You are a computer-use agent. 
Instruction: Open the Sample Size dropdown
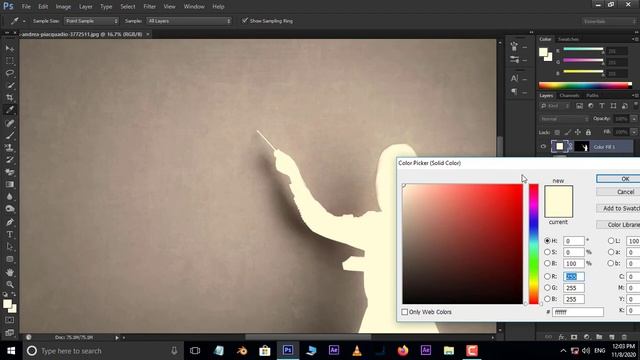tap(91, 21)
